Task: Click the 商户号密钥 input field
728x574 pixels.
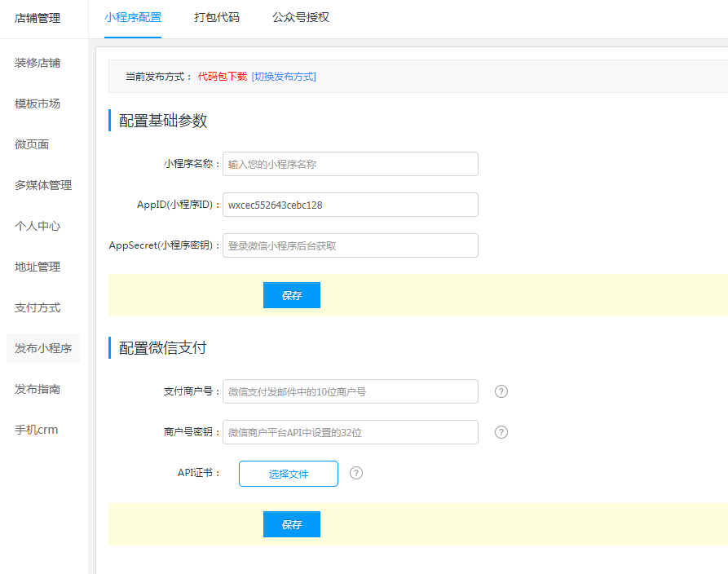Action: click(x=350, y=432)
